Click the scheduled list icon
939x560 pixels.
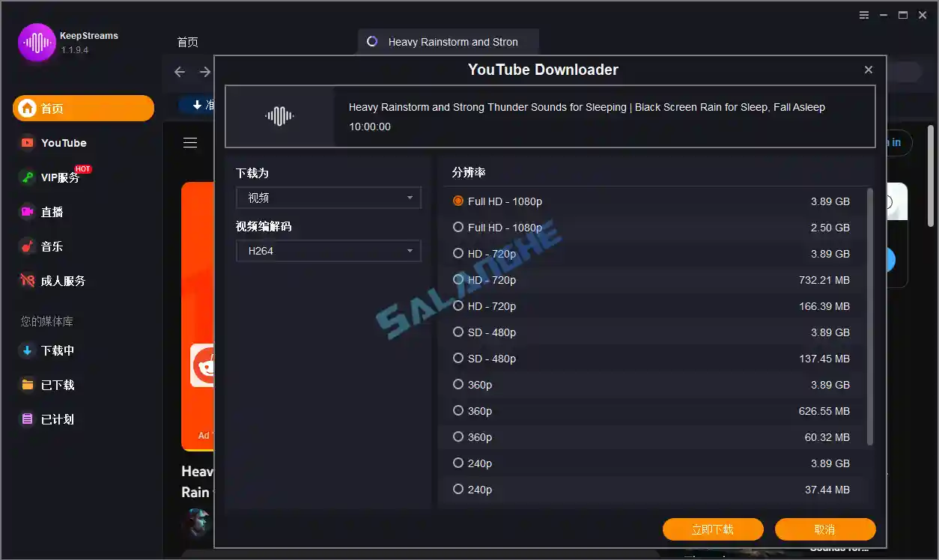click(x=28, y=419)
